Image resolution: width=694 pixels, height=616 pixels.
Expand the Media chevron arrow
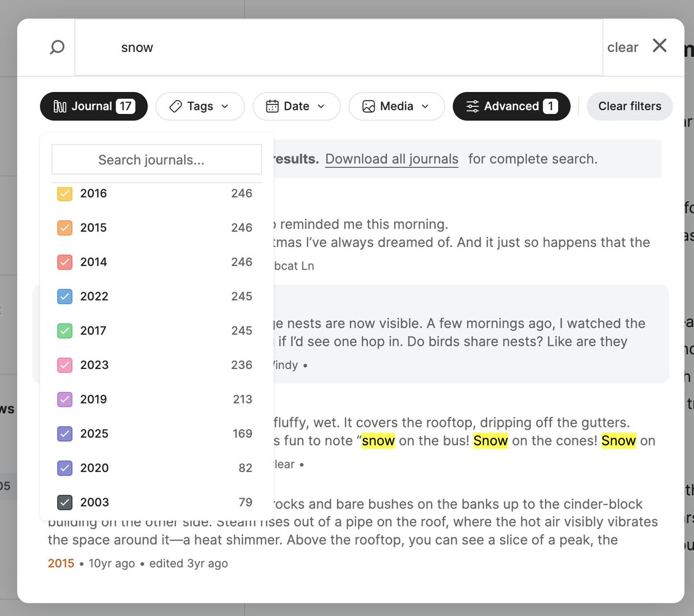(x=425, y=106)
